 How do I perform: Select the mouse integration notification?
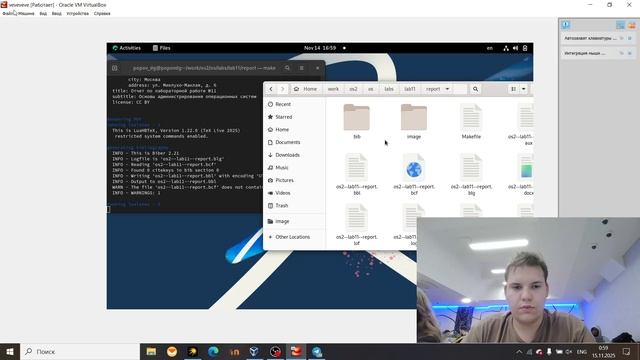[598, 53]
